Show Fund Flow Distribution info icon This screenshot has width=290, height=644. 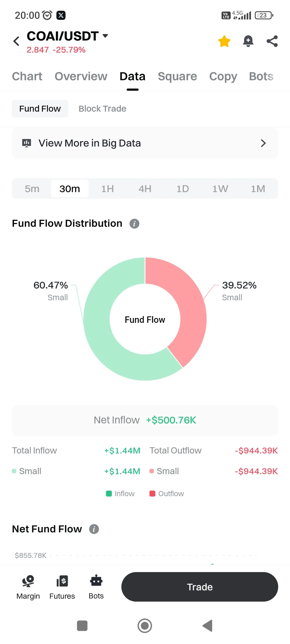[134, 224]
